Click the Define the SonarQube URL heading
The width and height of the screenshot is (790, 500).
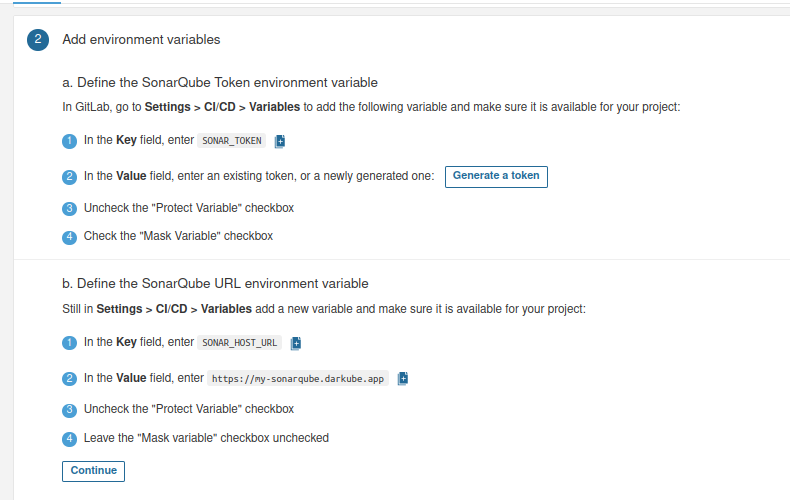point(215,283)
